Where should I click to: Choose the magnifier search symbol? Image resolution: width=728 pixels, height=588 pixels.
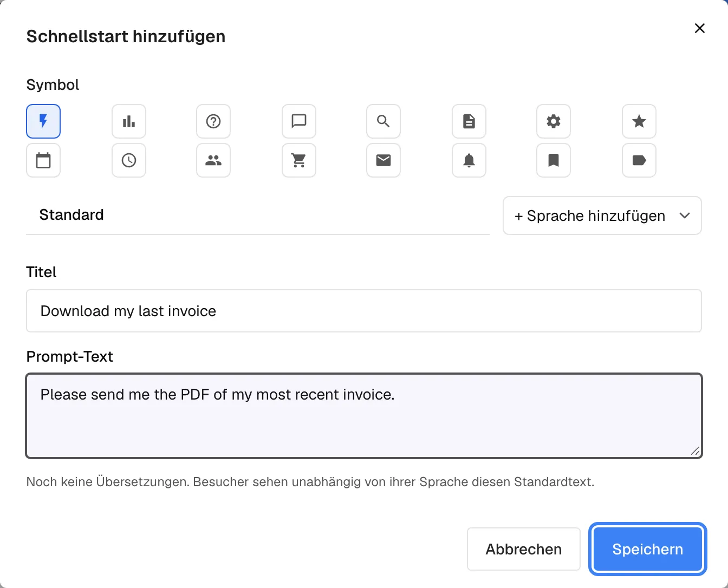pos(383,121)
